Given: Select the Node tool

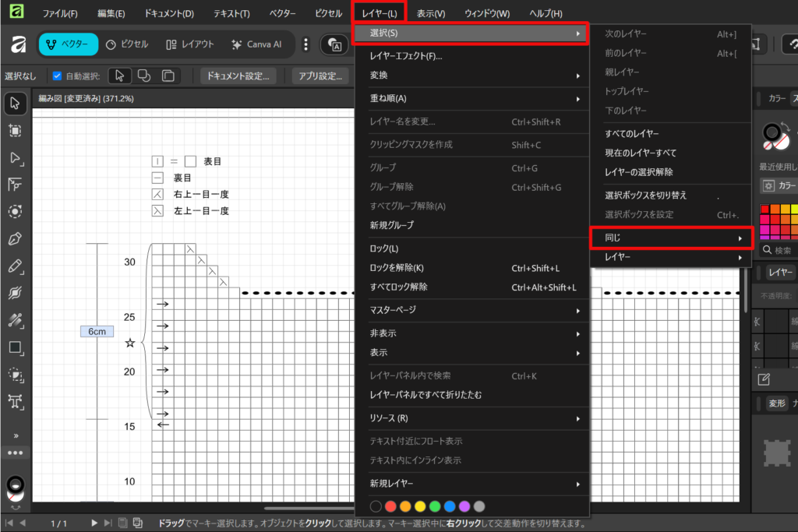Looking at the screenshot, I should point(15,158).
